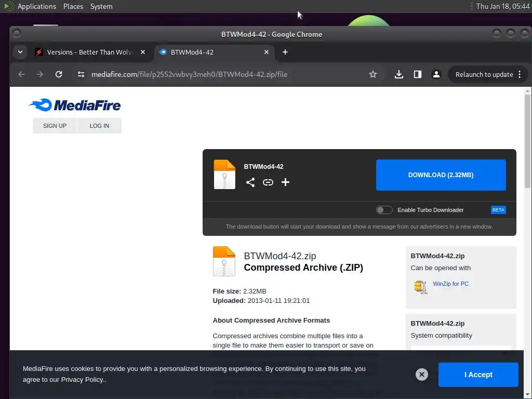
Task: Click I Accept on cookie notice
Action: pos(478,375)
